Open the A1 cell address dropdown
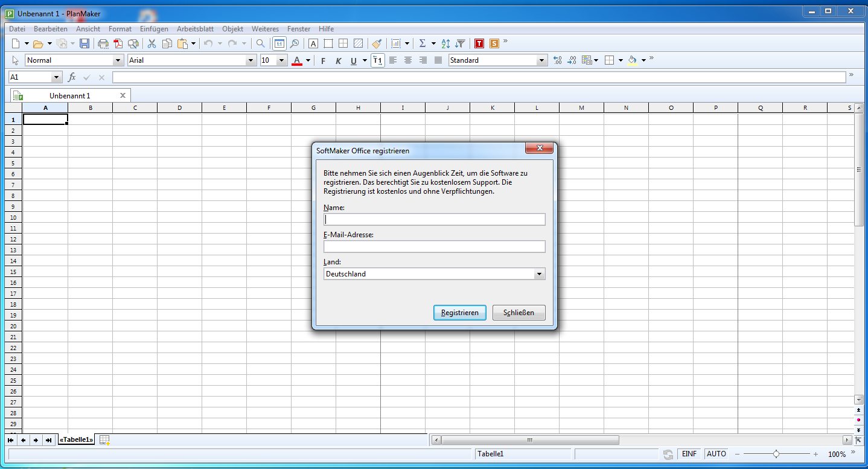 57,77
